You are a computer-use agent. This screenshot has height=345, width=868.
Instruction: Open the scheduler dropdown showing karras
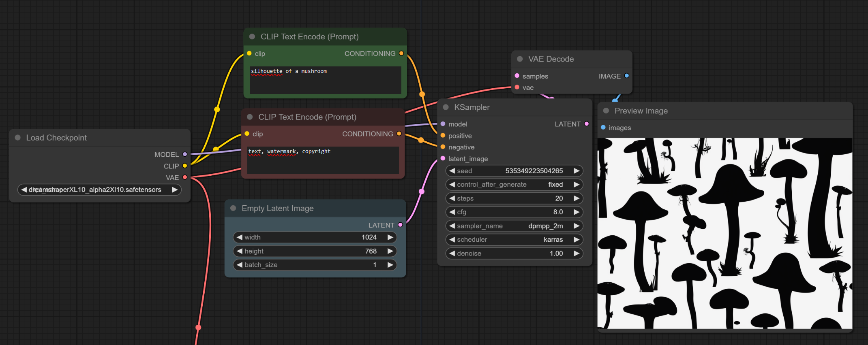tap(514, 240)
